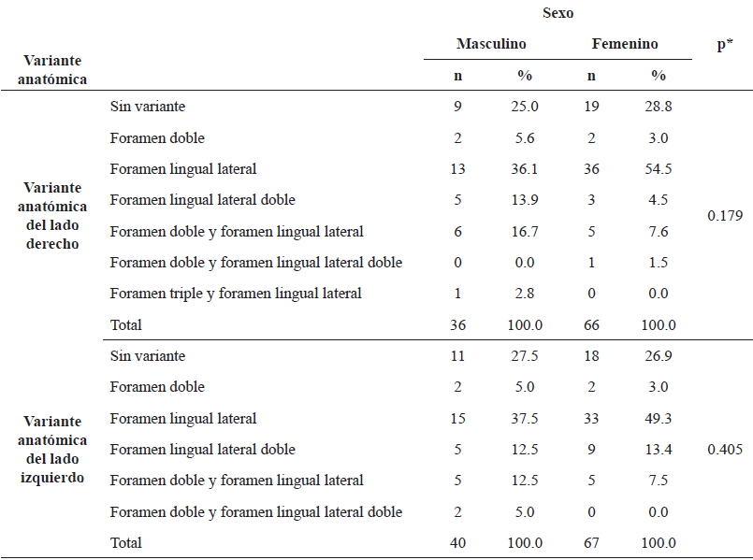Click the "Sexo" column group header
This screenshot has height=560, width=753.
tap(558, 13)
